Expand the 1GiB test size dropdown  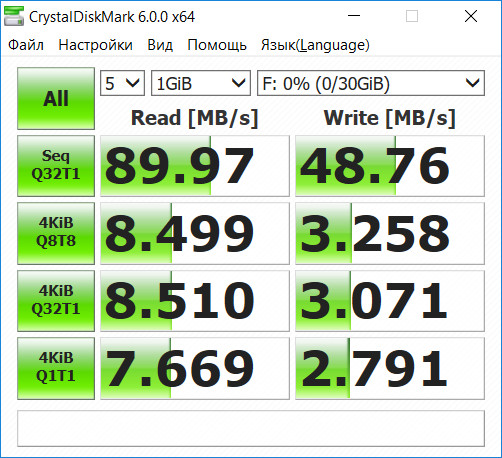tap(201, 83)
